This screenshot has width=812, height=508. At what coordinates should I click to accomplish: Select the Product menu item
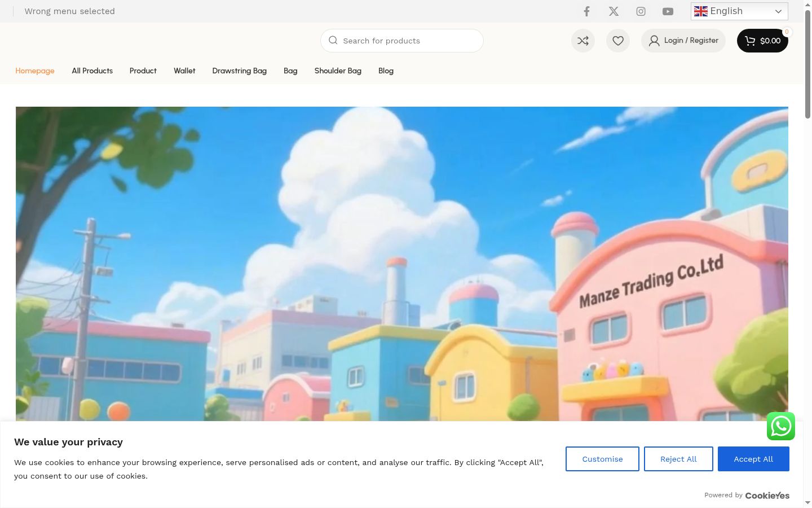click(143, 71)
